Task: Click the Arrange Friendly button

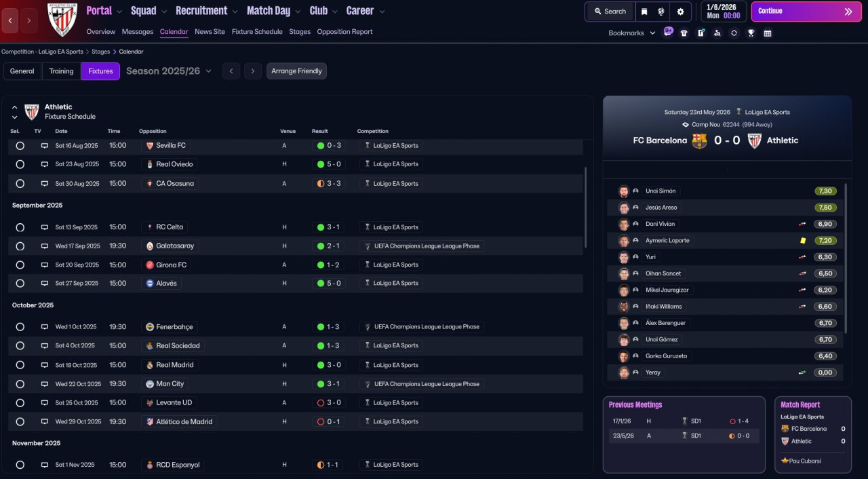Action: (x=296, y=71)
